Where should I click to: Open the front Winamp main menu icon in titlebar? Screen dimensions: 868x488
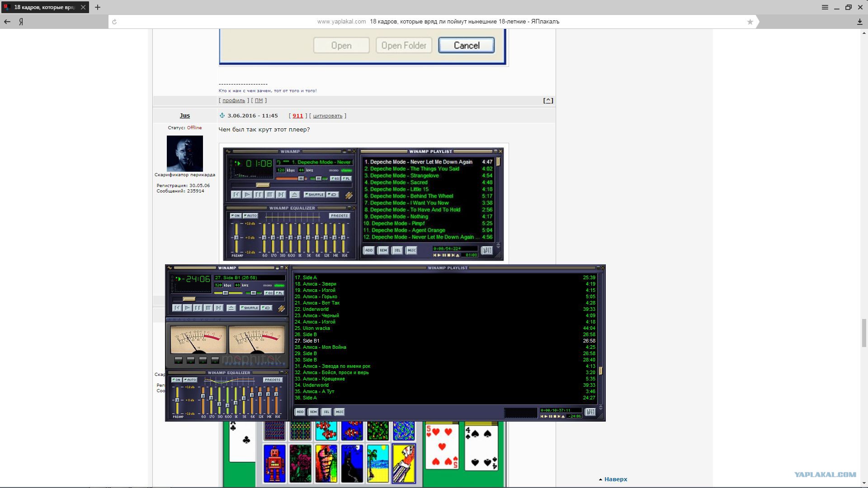(170, 268)
